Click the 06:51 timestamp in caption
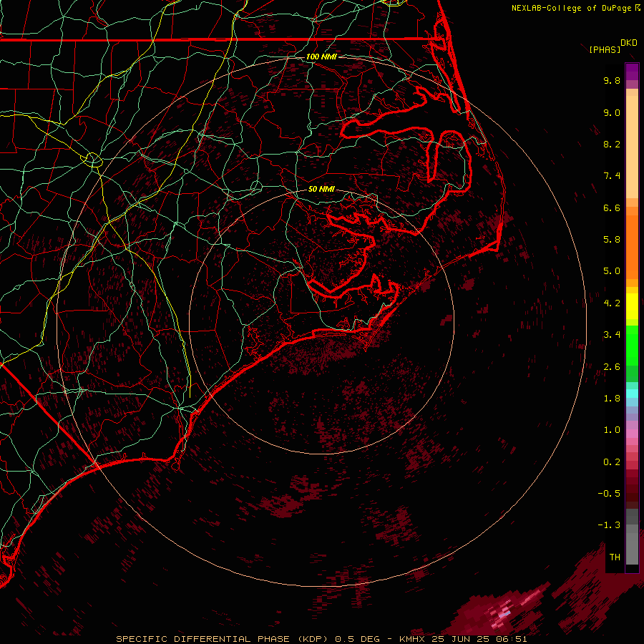This screenshot has height=644, width=644. coord(513,639)
